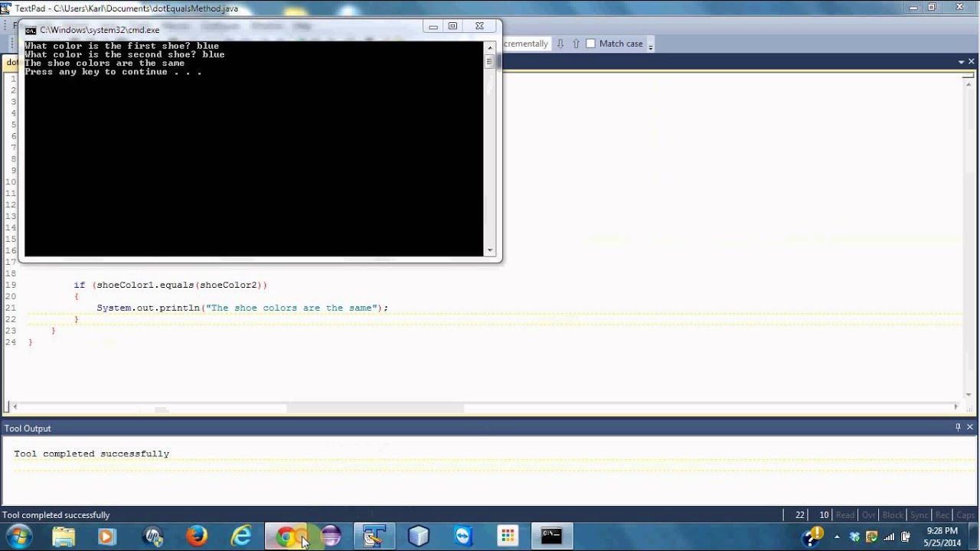The height and width of the screenshot is (551, 980).
Task: Click the TextPad title bar file path
Action: (x=145, y=8)
